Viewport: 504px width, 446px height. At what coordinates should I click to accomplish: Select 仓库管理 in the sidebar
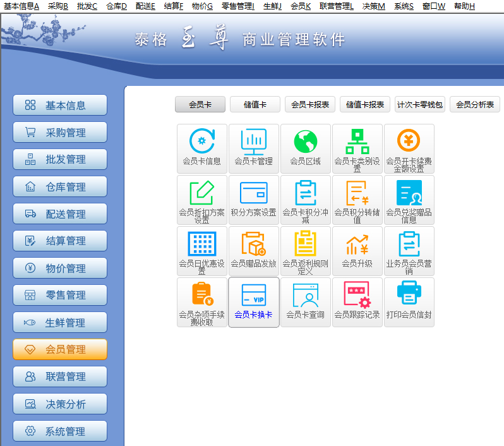[x=60, y=187]
